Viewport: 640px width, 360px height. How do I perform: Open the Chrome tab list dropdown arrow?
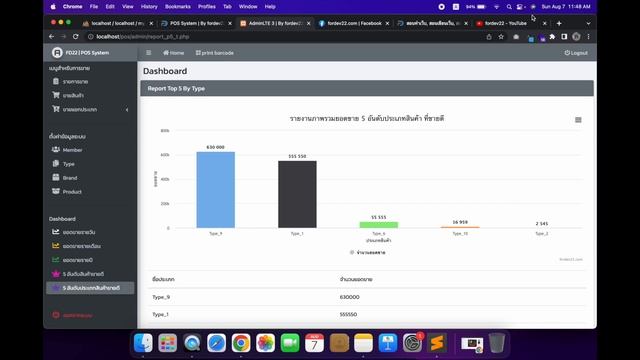(588, 23)
